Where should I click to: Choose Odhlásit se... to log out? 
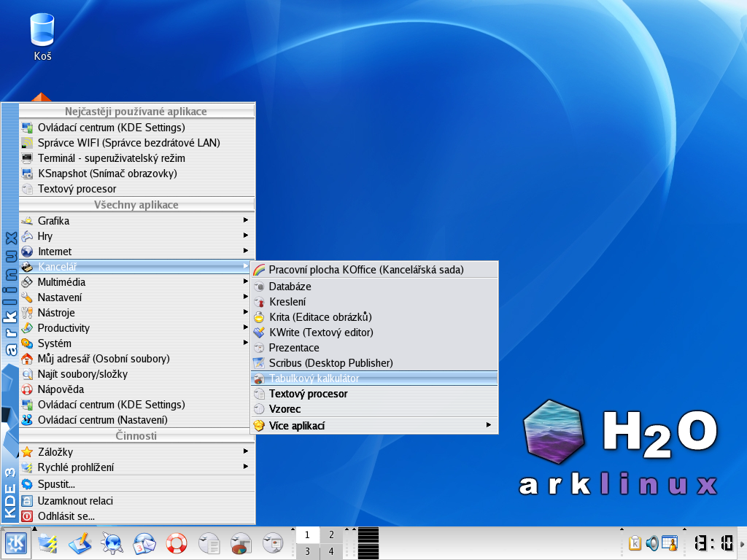[x=136, y=516]
